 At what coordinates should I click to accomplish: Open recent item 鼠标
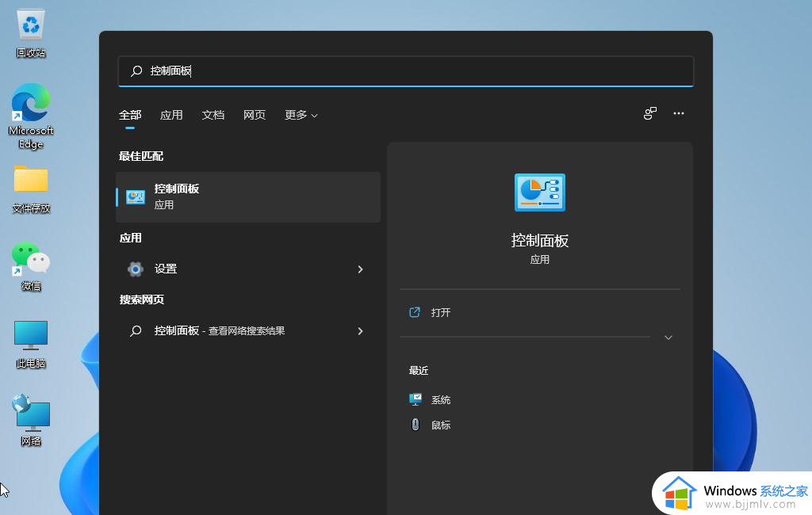tap(441, 425)
